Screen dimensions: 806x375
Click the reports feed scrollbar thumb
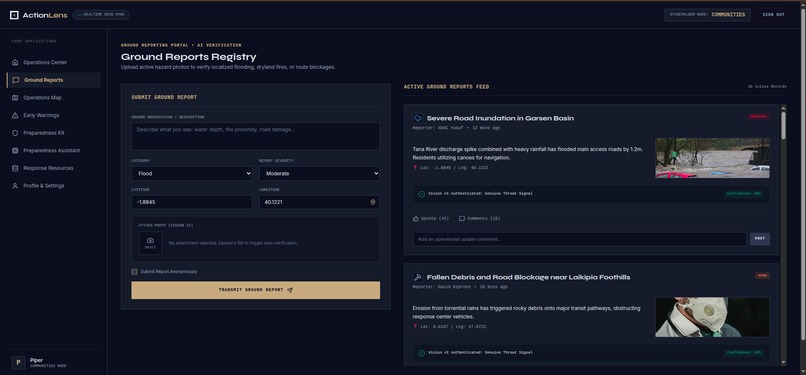pos(783,125)
